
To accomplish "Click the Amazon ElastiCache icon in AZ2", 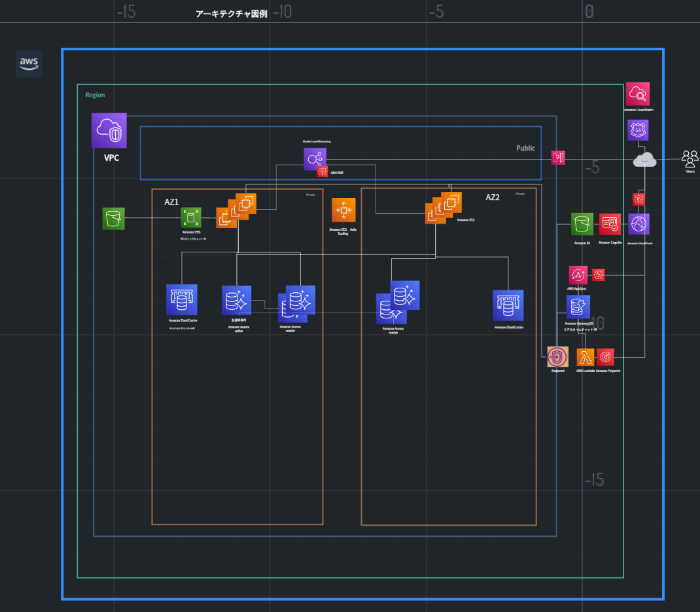I will [508, 305].
